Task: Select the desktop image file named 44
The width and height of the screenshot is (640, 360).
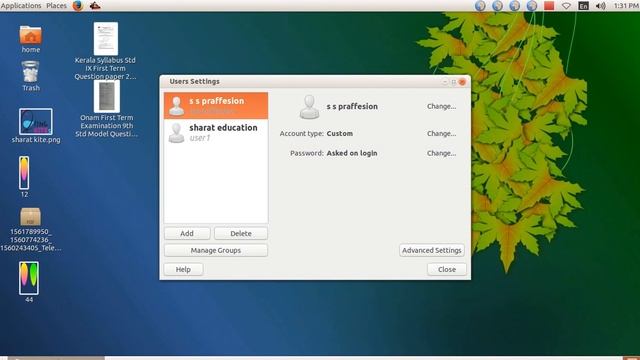Action: (x=29, y=278)
